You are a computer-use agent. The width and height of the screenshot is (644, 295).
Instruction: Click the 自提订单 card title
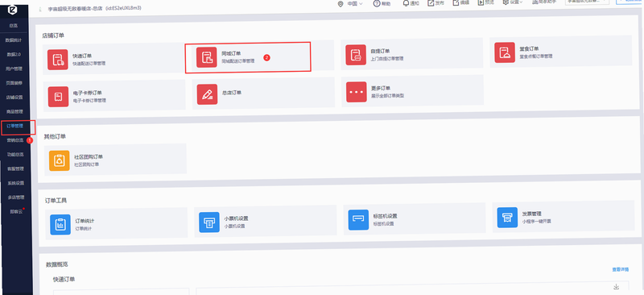tap(380, 51)
